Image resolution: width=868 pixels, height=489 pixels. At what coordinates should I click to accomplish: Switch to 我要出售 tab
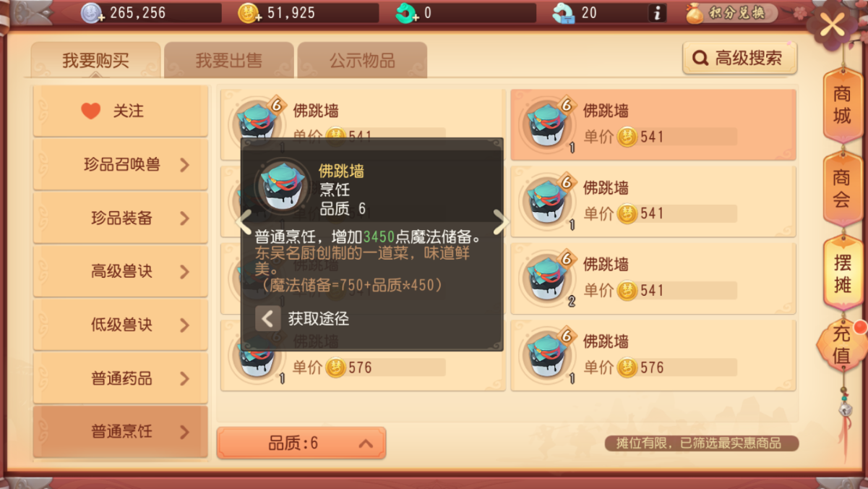tap(229, 60)
